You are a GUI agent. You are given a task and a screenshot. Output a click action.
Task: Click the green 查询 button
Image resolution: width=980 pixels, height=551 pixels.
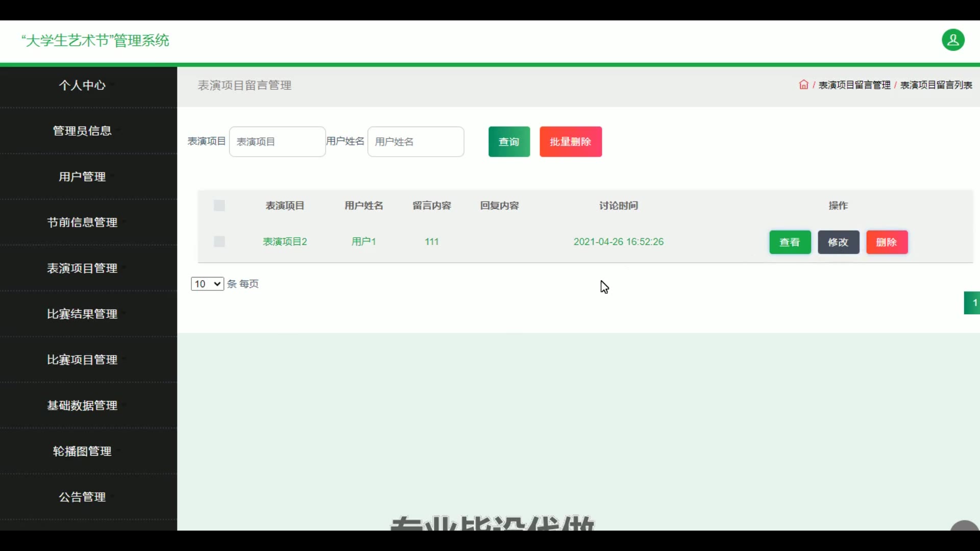click(x=509, y=142)
